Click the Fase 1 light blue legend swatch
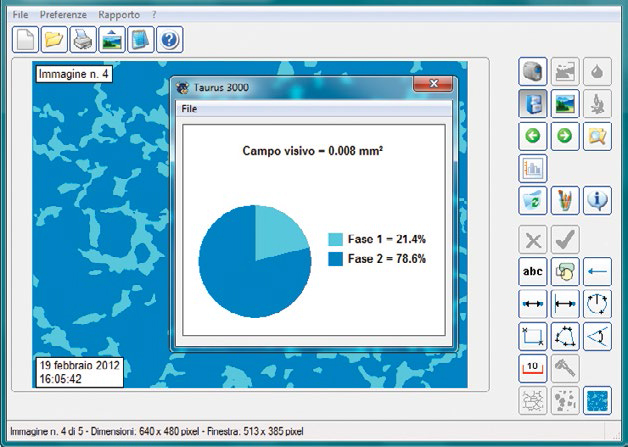The width and height of the screenshot is (628, 447). click(335, 240)
